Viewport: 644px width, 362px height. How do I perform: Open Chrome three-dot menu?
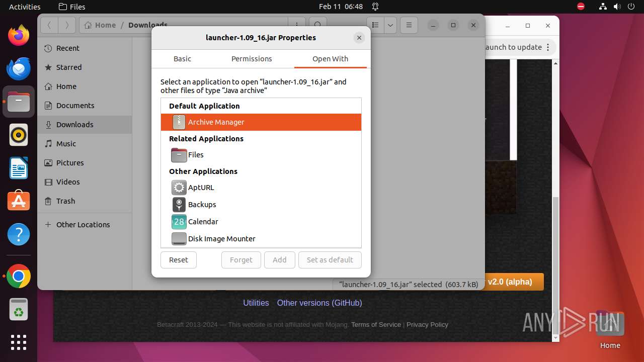(549, 47)
